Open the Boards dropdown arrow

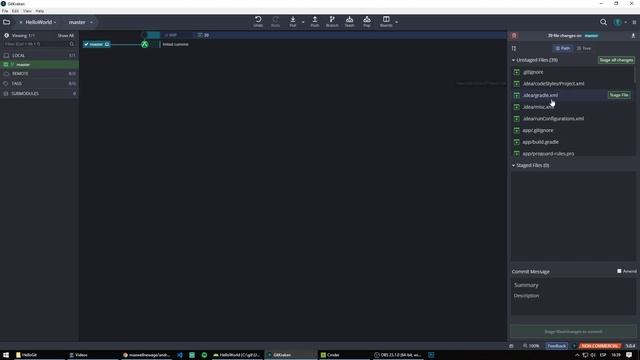coord(396,22)
